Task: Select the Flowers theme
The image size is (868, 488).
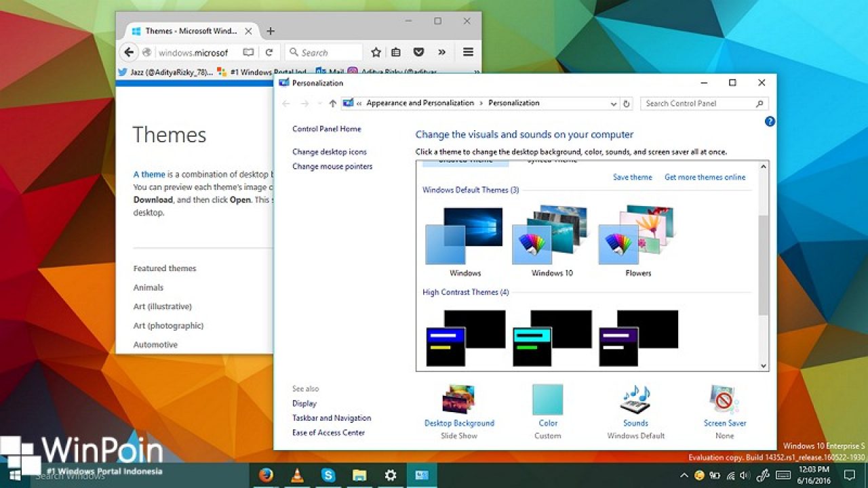Action: coord(638,241)
